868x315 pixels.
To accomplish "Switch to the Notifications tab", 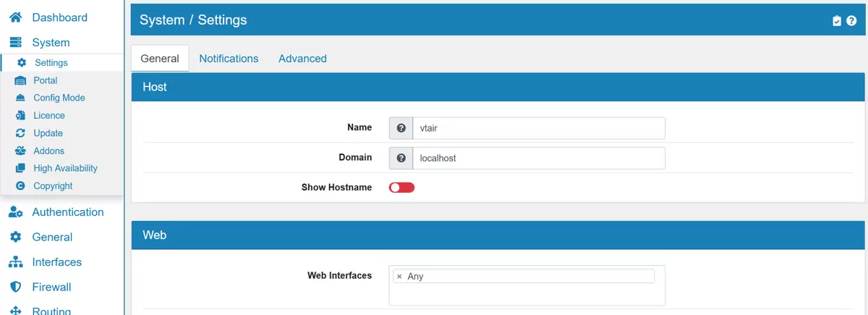I will click(229, 59).
